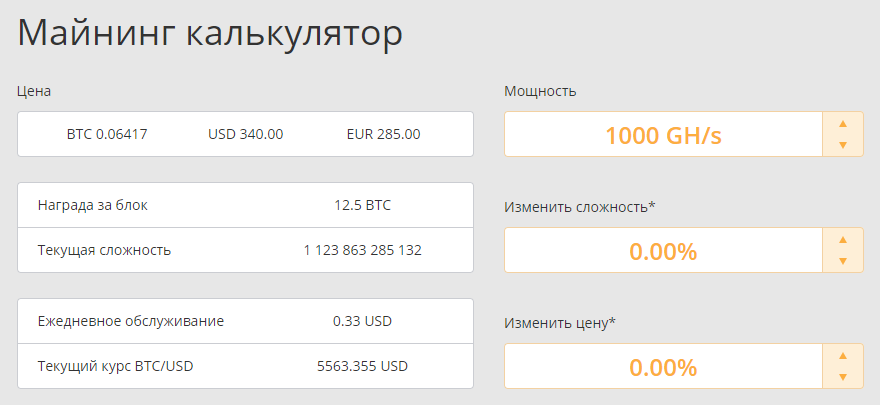Increase hash power with up arrow
This screenshot has height=405, width=880.
[x=842, y=123]
